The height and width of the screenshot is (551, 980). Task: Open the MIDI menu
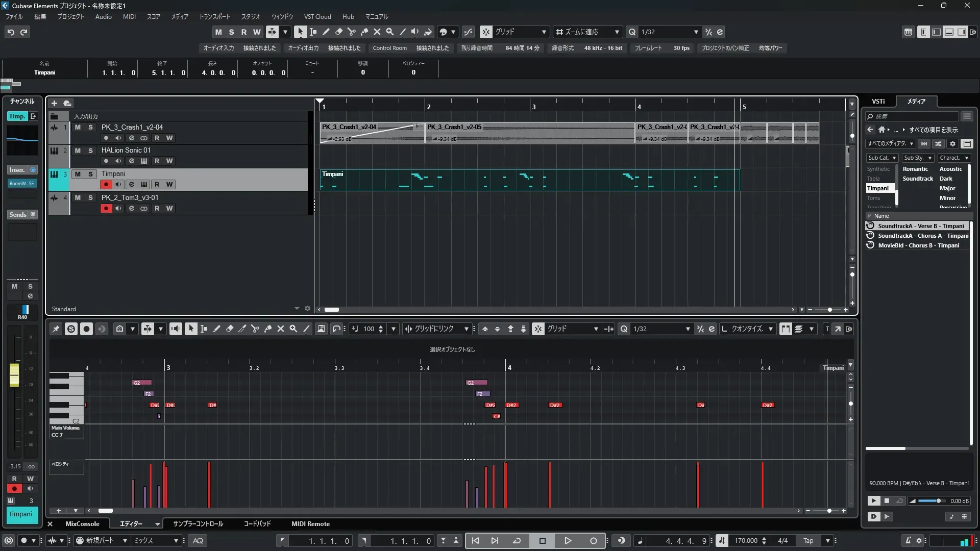(129, 17)
